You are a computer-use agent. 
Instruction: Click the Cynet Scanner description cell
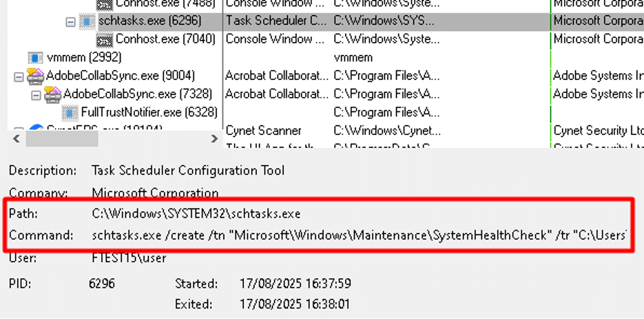click(264, 130)
